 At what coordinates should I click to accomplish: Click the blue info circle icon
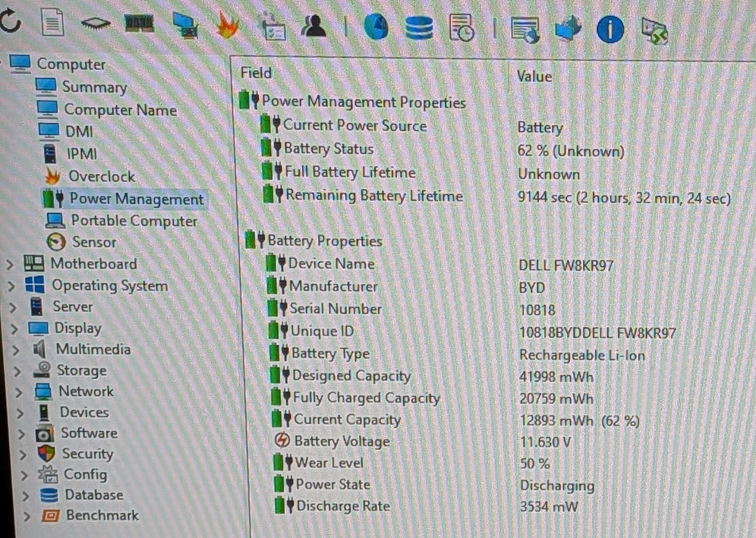coord(610,29)
